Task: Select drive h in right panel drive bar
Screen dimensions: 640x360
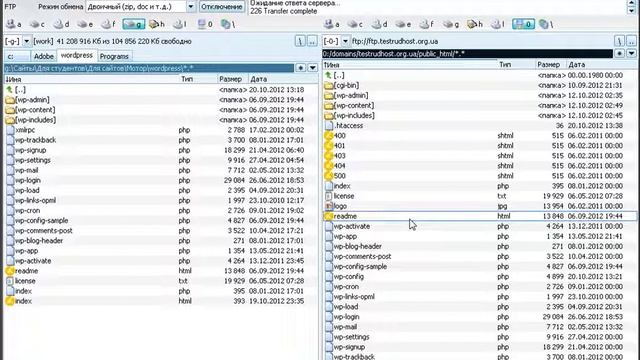Action: click(x=475, y=24)
